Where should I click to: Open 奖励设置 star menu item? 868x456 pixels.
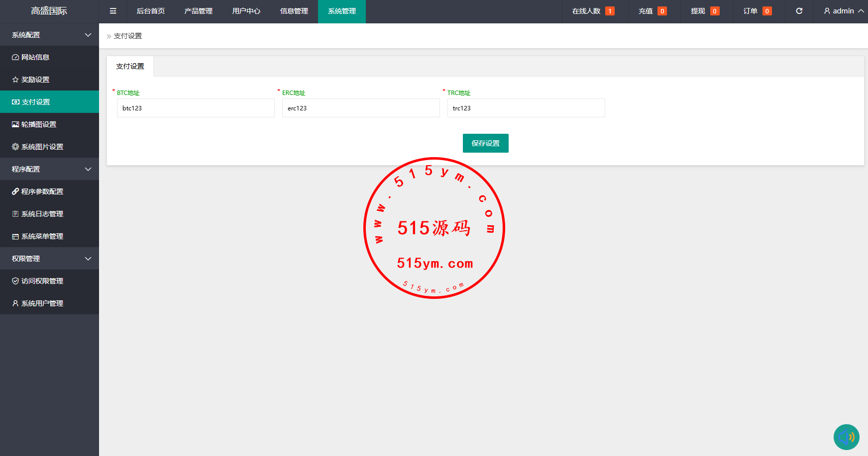35,80
